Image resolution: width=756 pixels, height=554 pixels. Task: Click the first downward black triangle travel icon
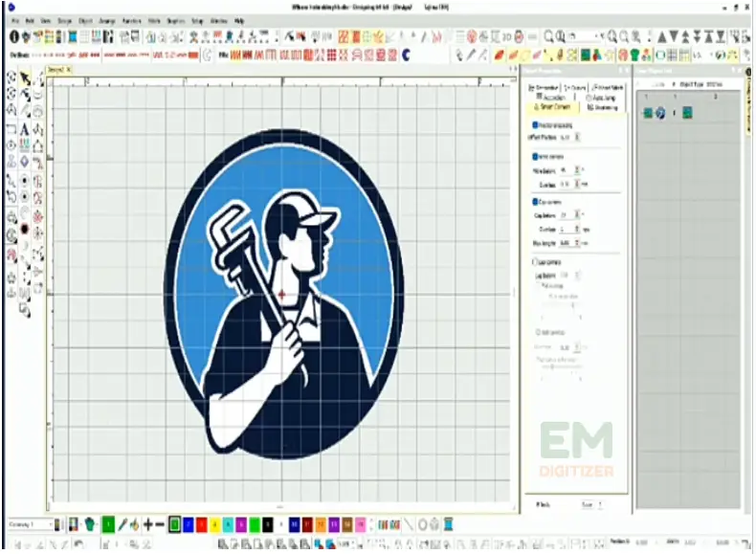click(x=674, y=36)
